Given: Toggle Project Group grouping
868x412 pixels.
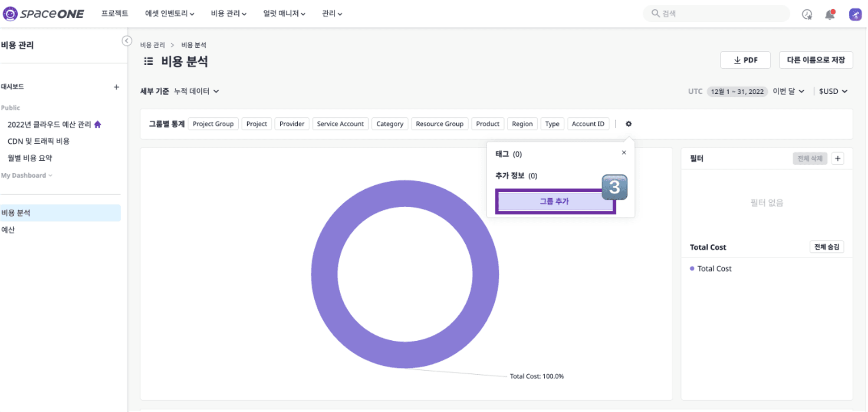Looking at the screenshot, I should [213, 124].
